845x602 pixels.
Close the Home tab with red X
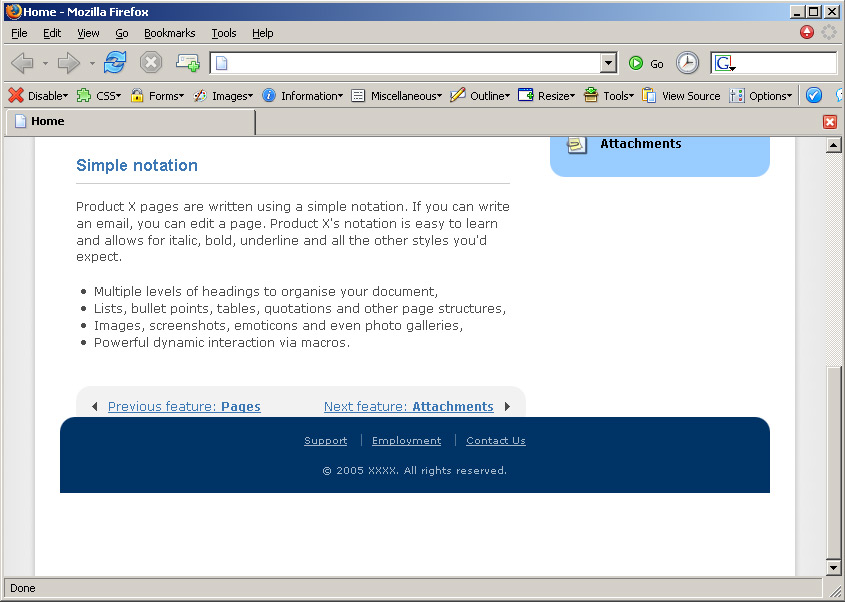[829, 122]
